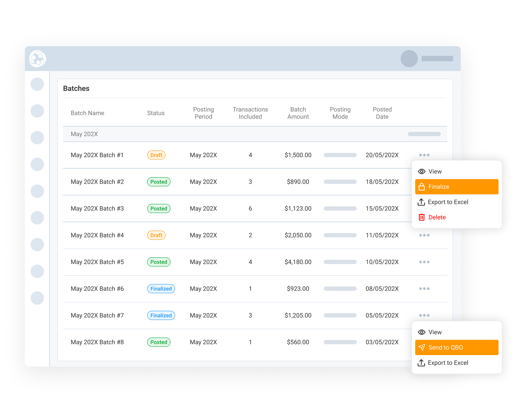Viewport: 522px width, 420px height.
Task: Sort by Transactions Included header
Action: click(250, 113)
